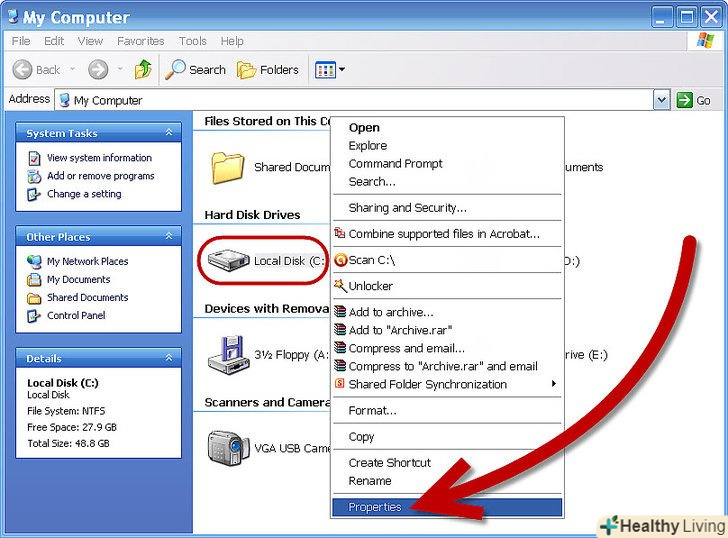728x538 pixels.
Task: Click the Go button
Action: coord(694,100)
